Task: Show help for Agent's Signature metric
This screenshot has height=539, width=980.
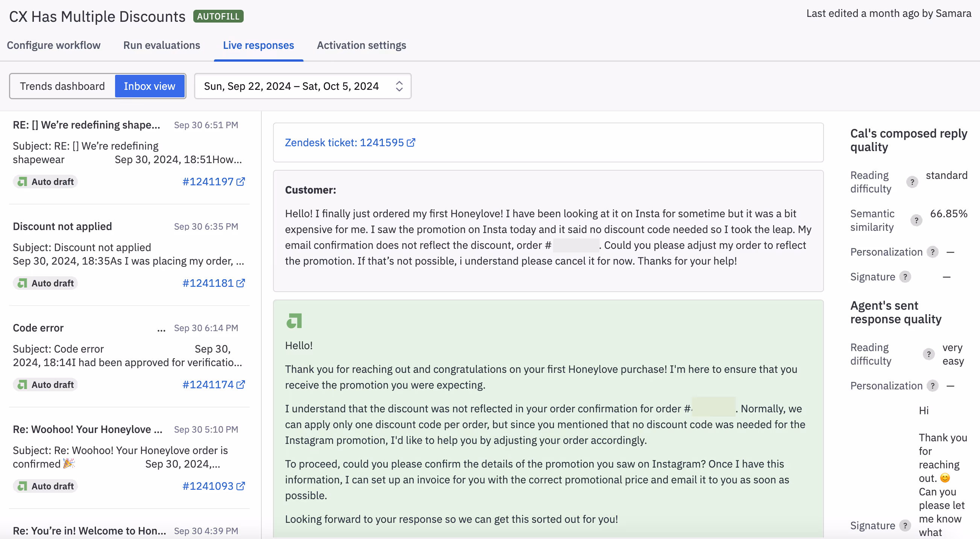Action: click(x=905, y=526)
